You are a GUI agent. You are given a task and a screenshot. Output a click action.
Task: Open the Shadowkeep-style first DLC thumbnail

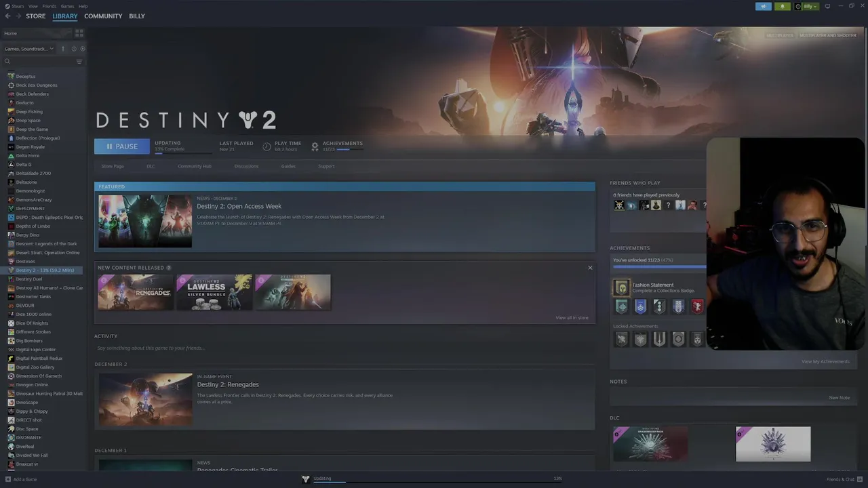point(650,444)
